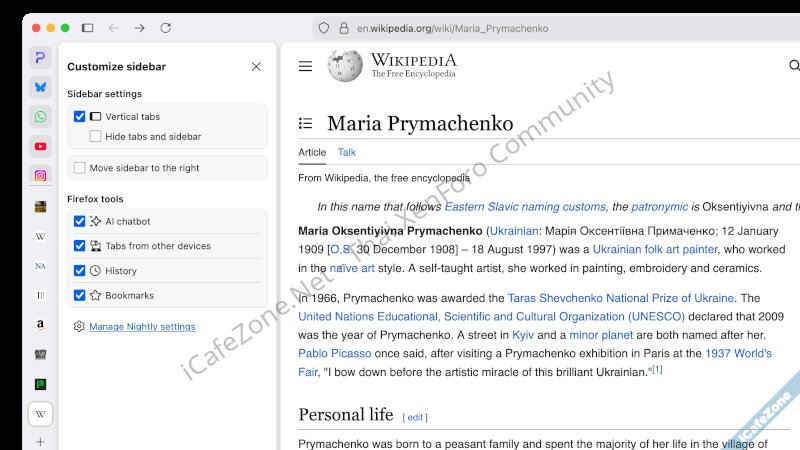Viewport: 800px width, 450px height.
Task: Open Eastern Slavic naming customs link
Action: pos(525,207)
